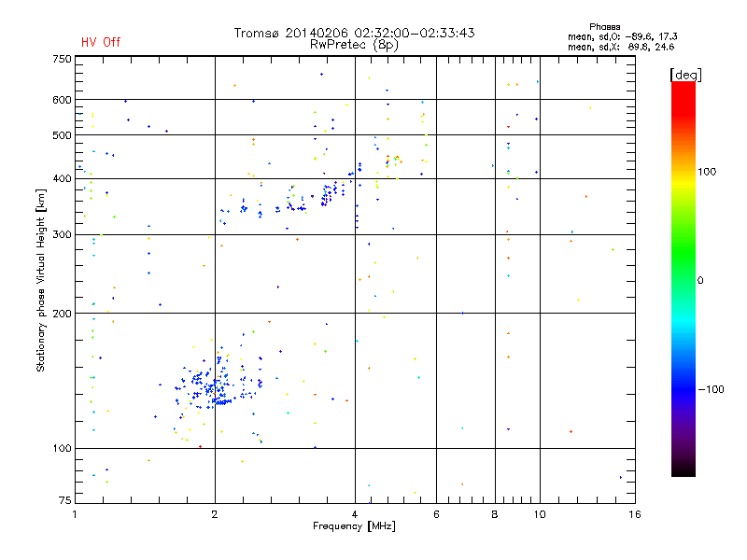This screenshot has height=560, width=747.
Task: Select the 'RwPretec (8p)' subtitle text
Action: [354, 45]
